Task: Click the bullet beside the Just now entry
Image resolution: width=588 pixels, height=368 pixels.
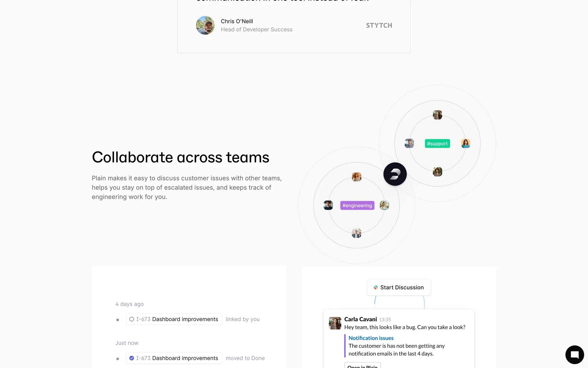Action: point(118,359)
